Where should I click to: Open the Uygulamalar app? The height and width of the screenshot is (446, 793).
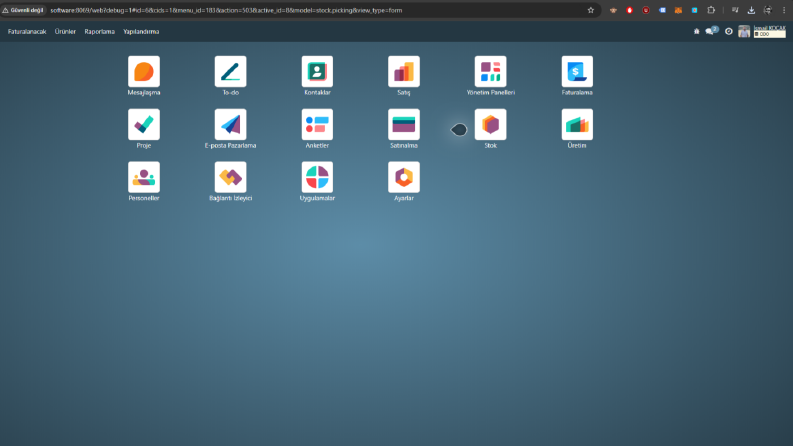click(317, 177)
